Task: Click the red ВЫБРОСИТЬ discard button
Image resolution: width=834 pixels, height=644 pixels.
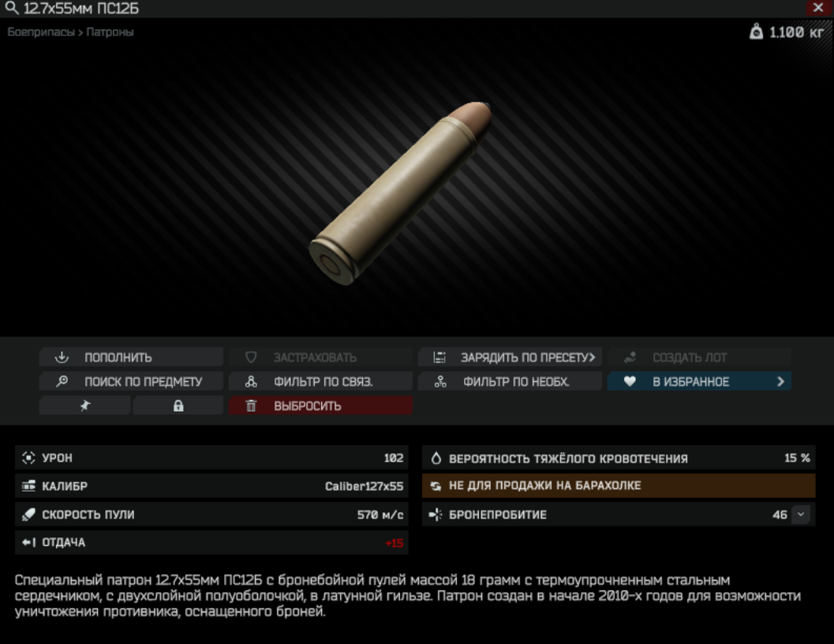Action: [320, 406]
